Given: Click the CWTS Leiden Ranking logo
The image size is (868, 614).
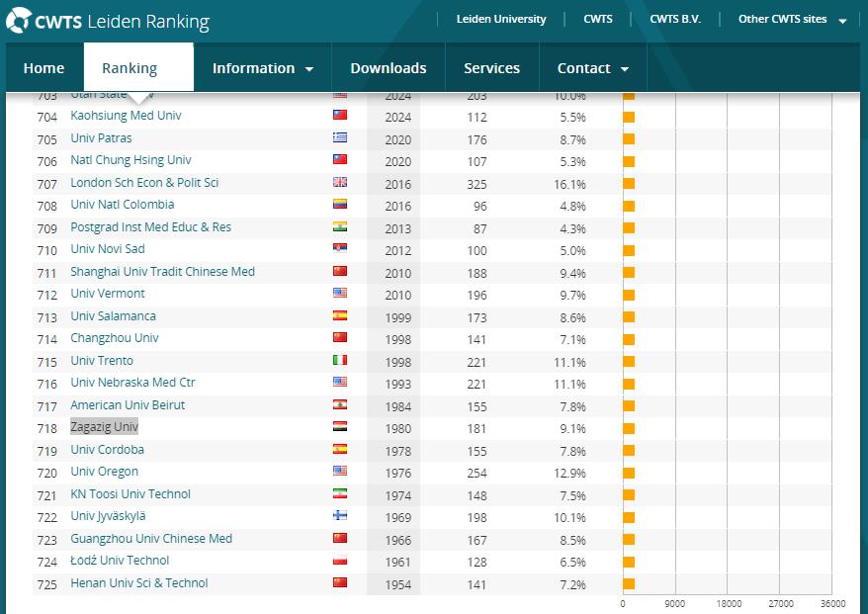Looking at the screenshot, I should [108, 21].
